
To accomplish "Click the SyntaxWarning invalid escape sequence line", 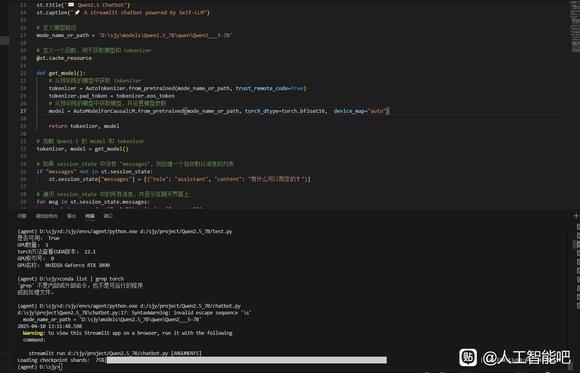I will pyautogui.click(x=134, y=313).
